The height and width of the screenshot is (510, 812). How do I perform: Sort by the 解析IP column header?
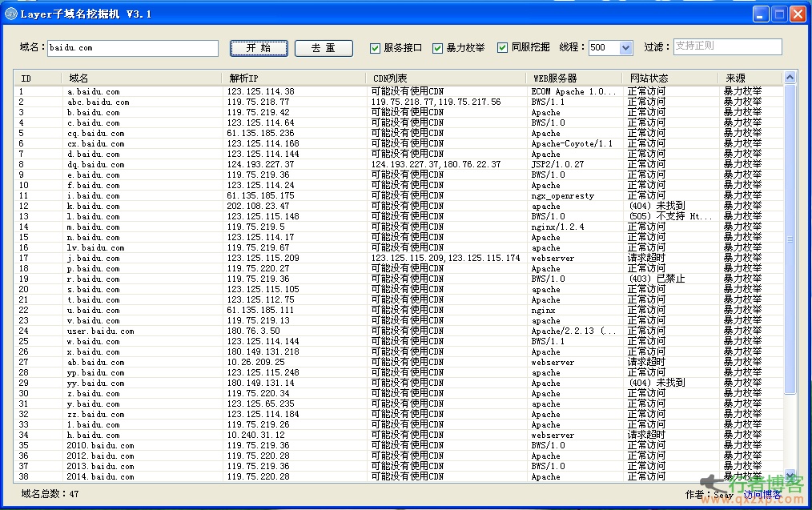[x=294, y=78]
